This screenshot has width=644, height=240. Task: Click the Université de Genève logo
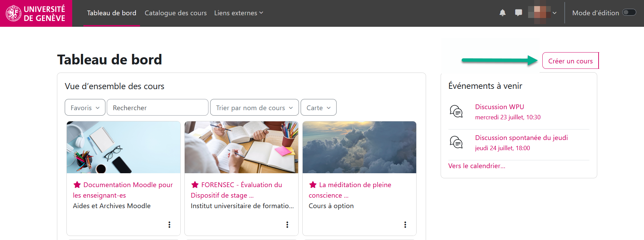(x=36, y=13)
